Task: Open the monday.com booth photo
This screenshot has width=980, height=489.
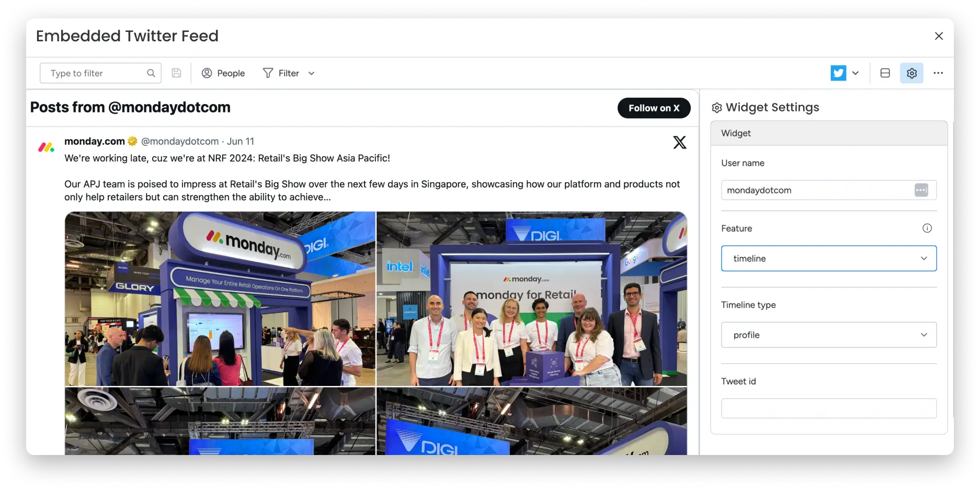Action: pyautogui.click(x=220, y=299)
